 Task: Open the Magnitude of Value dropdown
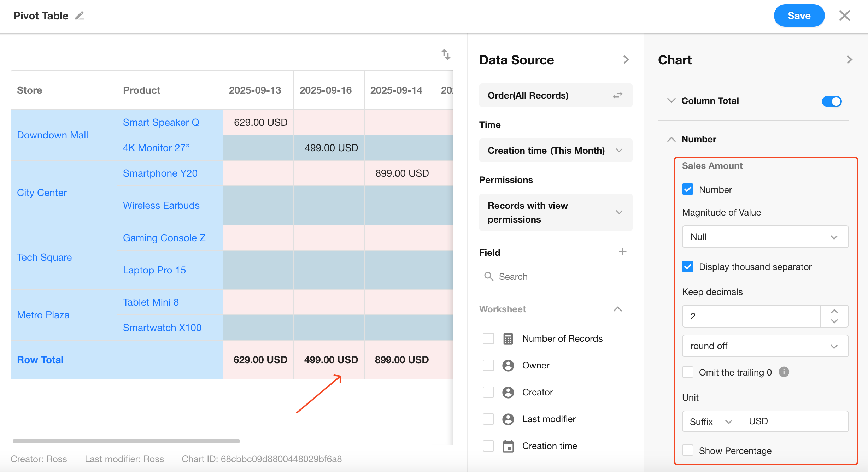(765, 237)
